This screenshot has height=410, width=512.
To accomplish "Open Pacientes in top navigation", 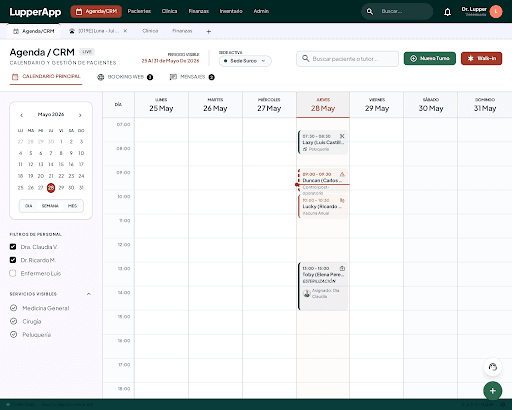I will click(x=139, y=11).
